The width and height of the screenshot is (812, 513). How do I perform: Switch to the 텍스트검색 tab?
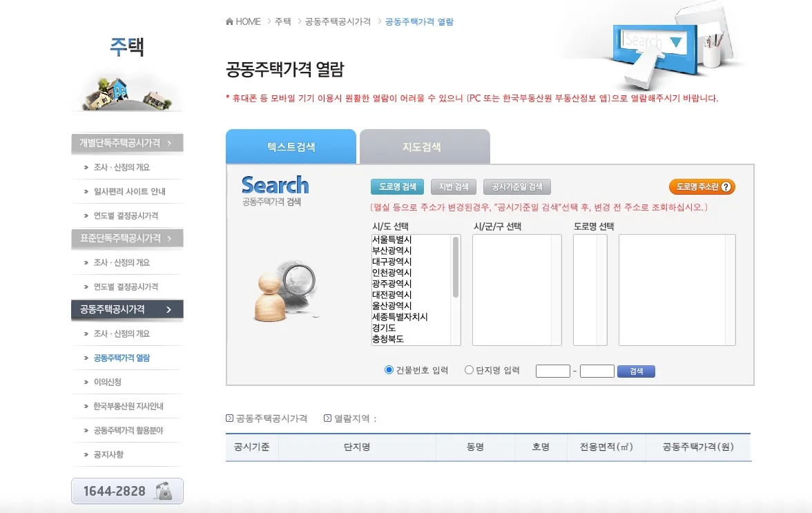290,145
